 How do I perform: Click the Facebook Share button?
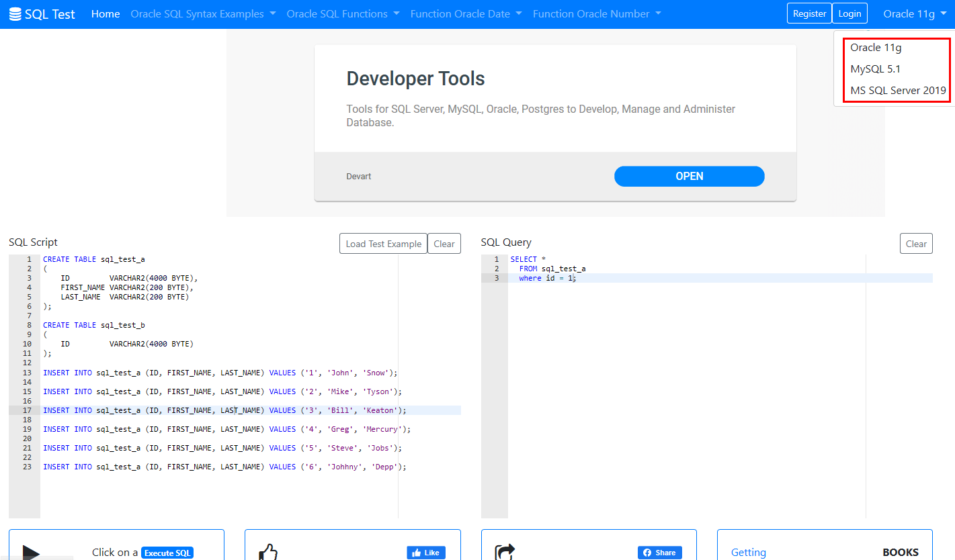pos(660,553)
